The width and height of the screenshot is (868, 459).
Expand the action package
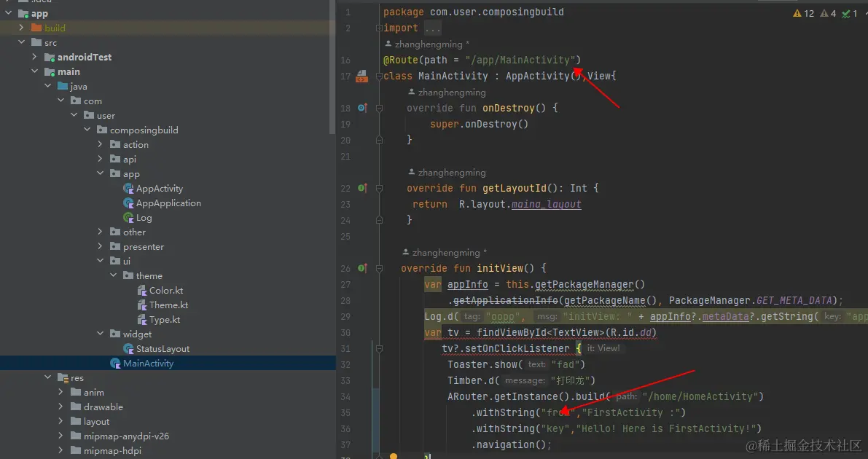(100, 144)
